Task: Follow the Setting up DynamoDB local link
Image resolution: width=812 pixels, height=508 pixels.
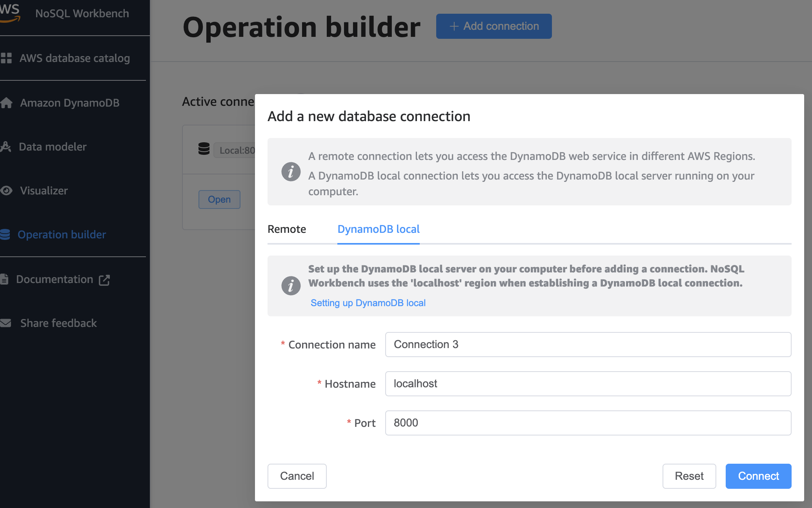Action: (x=368, y=303)
